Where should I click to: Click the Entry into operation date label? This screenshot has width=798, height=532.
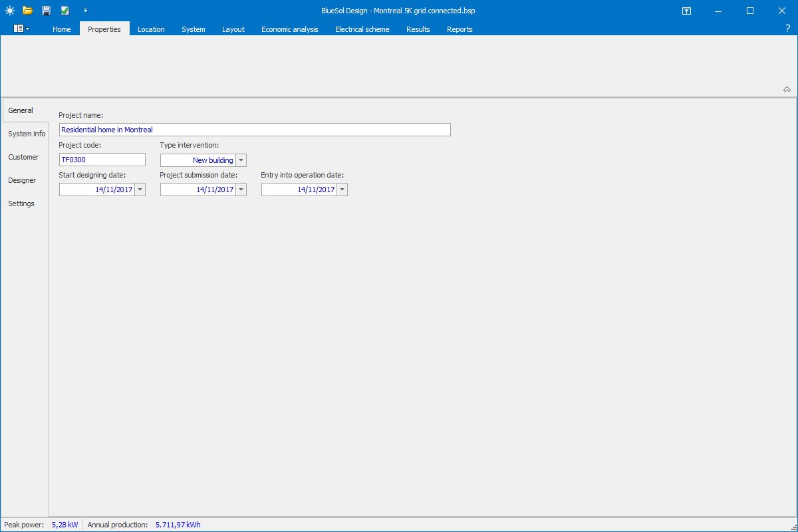tap(303, 175)
